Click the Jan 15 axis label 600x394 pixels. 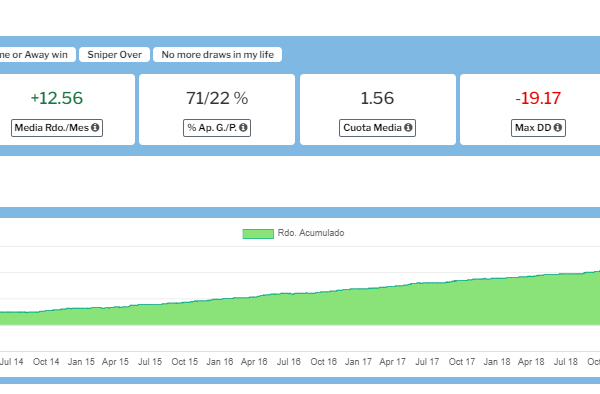pos(81,361)
